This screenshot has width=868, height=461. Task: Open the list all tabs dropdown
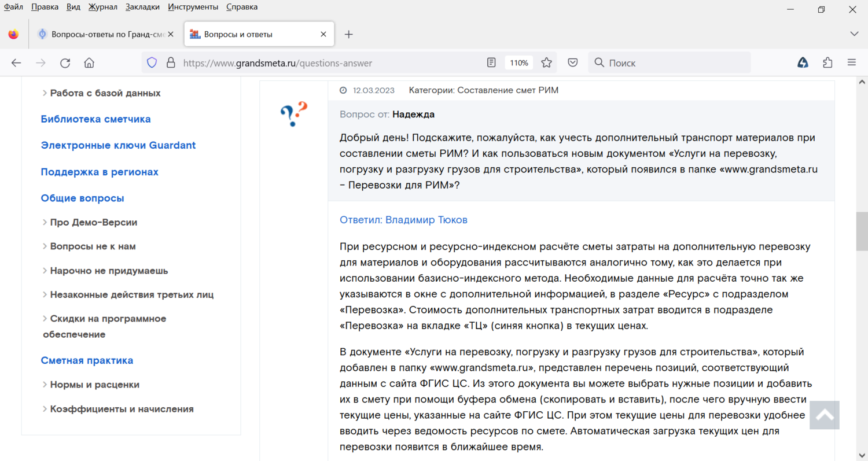pyautogui.click(x=854, y=34)
